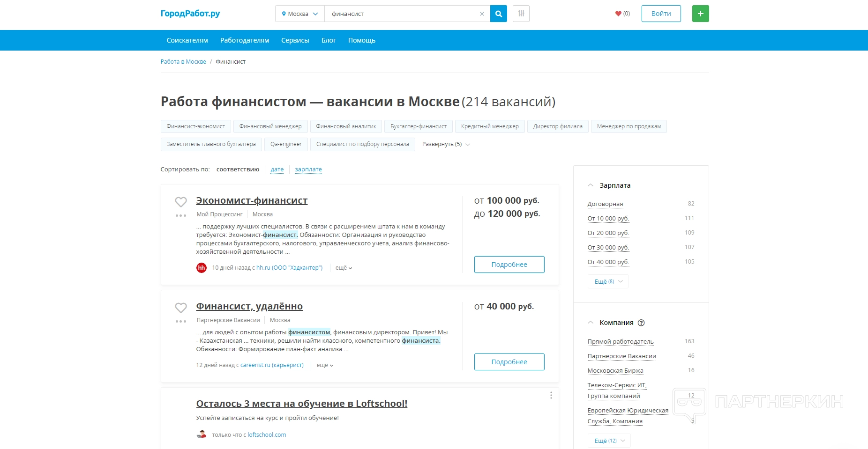Click the blue magnifier search button
The height and width of the screenshot is (449, 868).
coord(498,14)
